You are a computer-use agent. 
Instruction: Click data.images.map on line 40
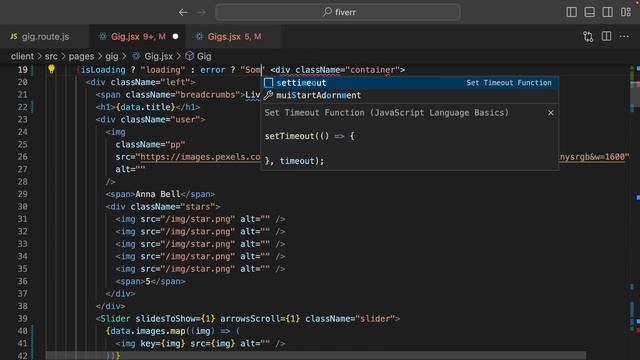(149, 331)
